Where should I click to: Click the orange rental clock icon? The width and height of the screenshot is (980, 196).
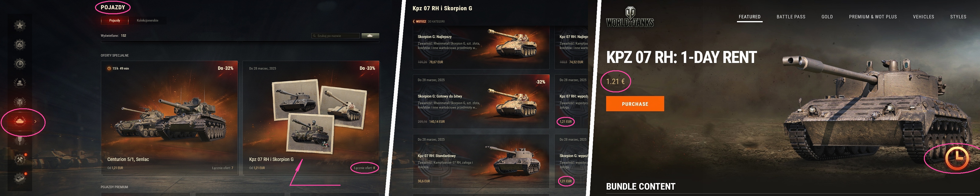pos(956,157)
